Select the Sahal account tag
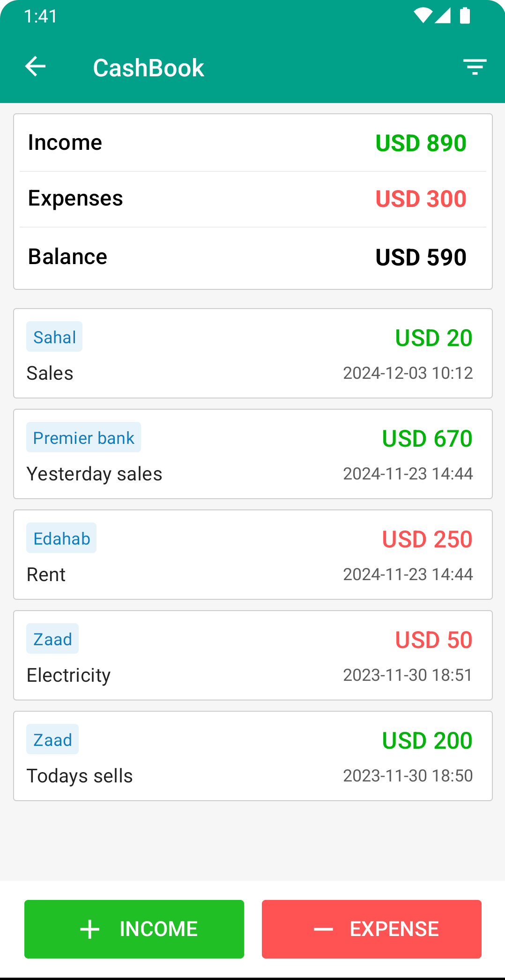This screenshot has width=505, height=980. pos(54,337)
